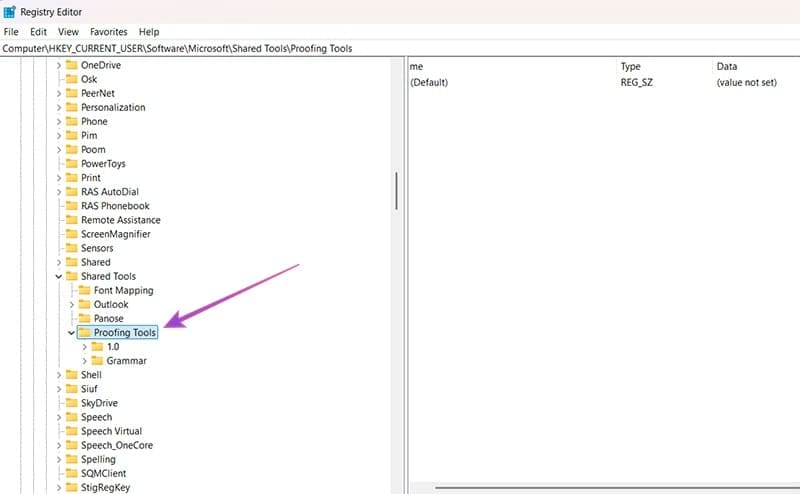Click the Grammar folder icon
Screen dimensions: 800x494
97,360
